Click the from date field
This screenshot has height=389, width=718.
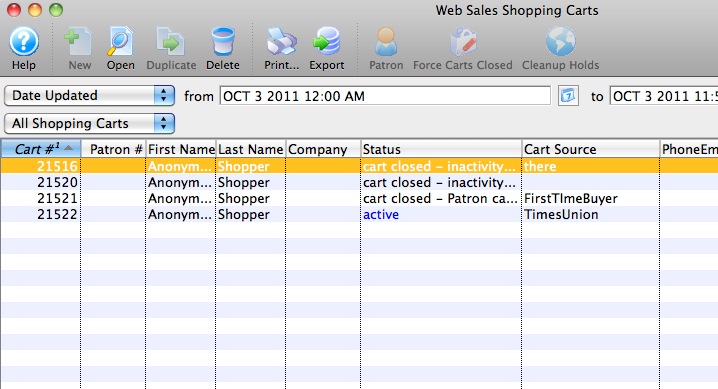click(385, 96)
